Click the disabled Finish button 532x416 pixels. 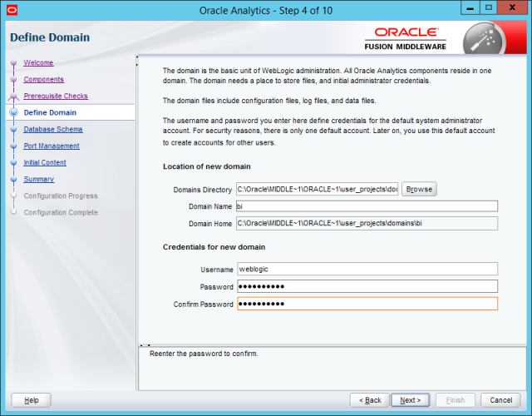[456, 400]
